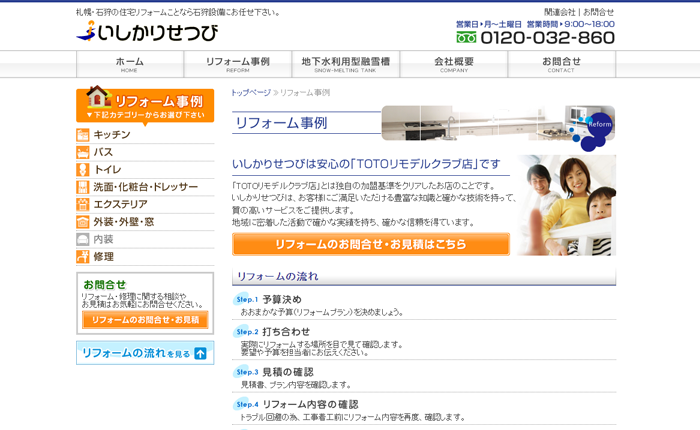Click the family photo image
Image resolution: width=700 pixels, height=430 pixels.
[567, 205]
